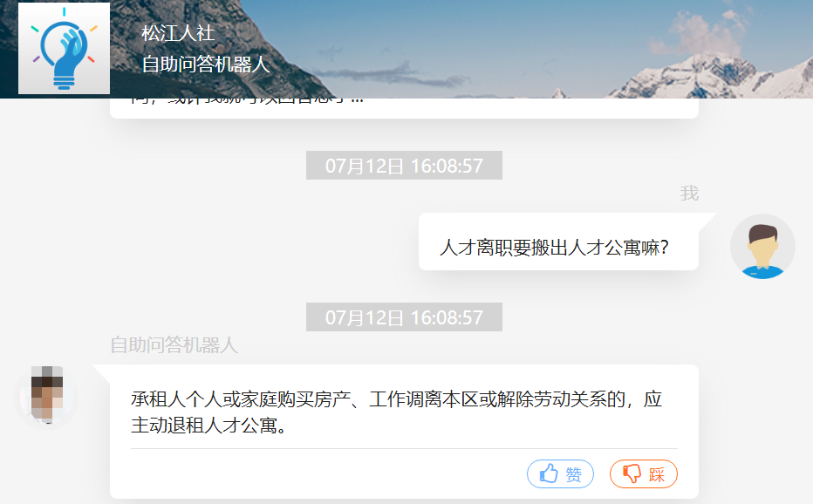813x504 pixels.
Task: Click the divider line above the rating buttons
Action: (x=404, y=448)
